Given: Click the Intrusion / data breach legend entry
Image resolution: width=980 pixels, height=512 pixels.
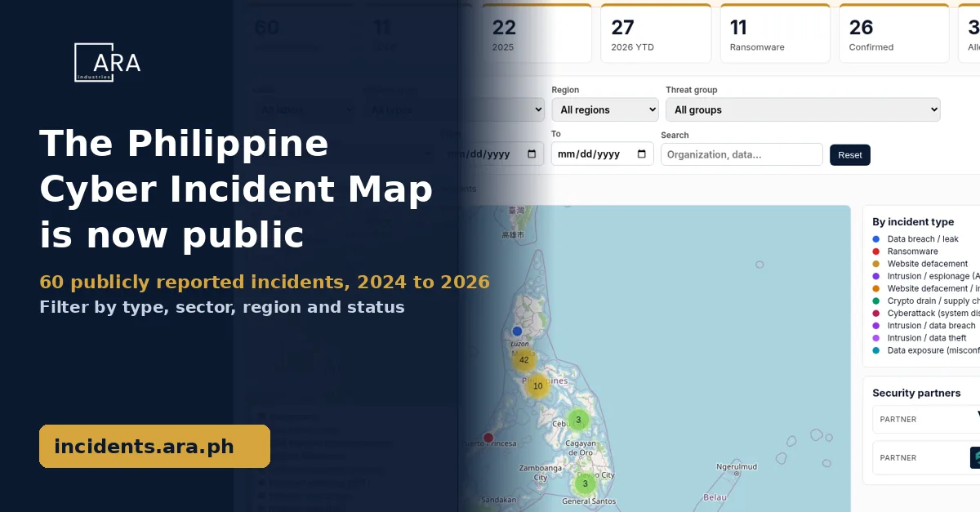Looking at the screenshot, I should [x=924, y=326].
